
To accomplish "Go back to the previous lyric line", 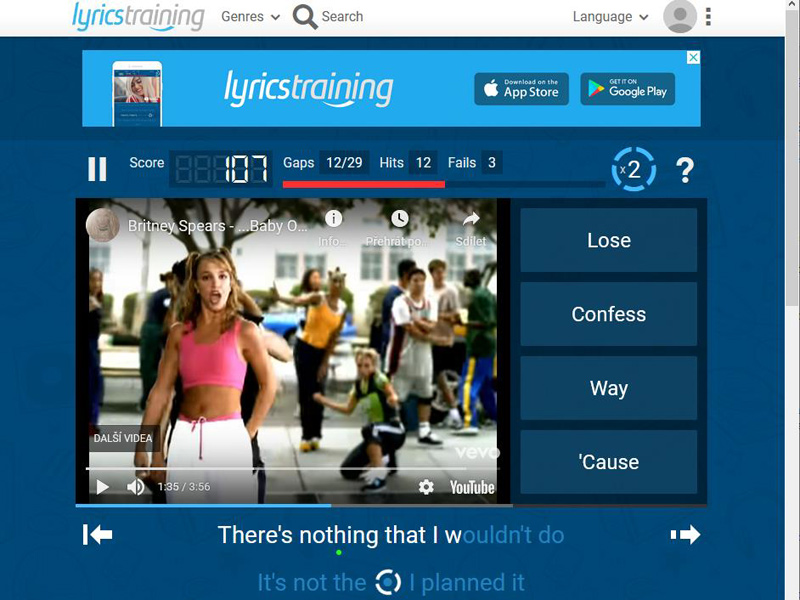I will pos(97,535).
